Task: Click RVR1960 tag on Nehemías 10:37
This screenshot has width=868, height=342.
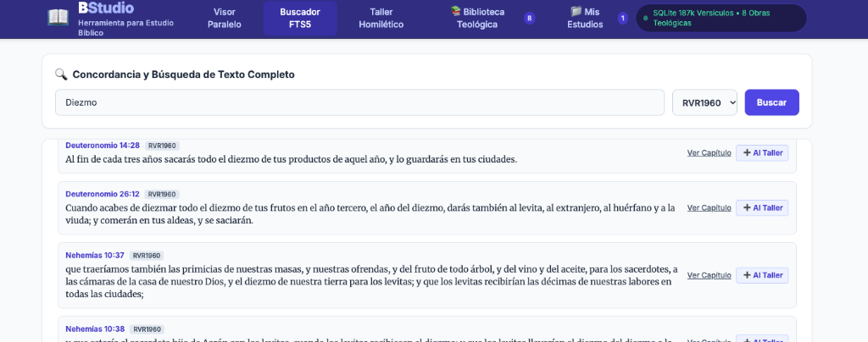Action: tap(147, 256)
